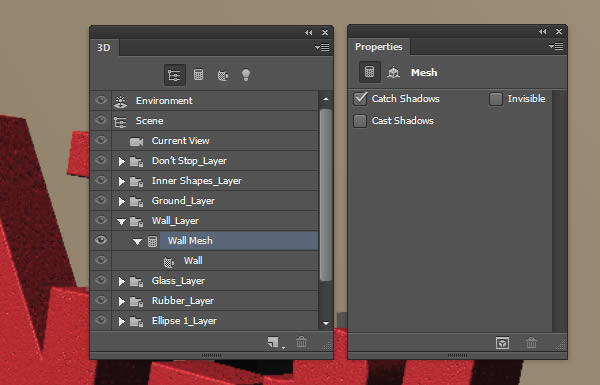Expand Ellipse 1_Layer group
This screenshot has height=385, width=600.
pyautogui.click(x=122, y=322)
